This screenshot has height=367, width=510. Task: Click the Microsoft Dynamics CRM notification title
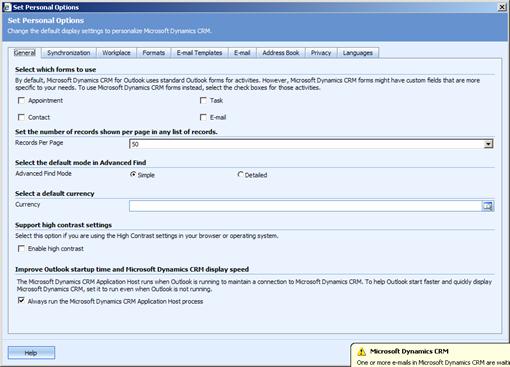pyautogui.click(x=409, y=351)
